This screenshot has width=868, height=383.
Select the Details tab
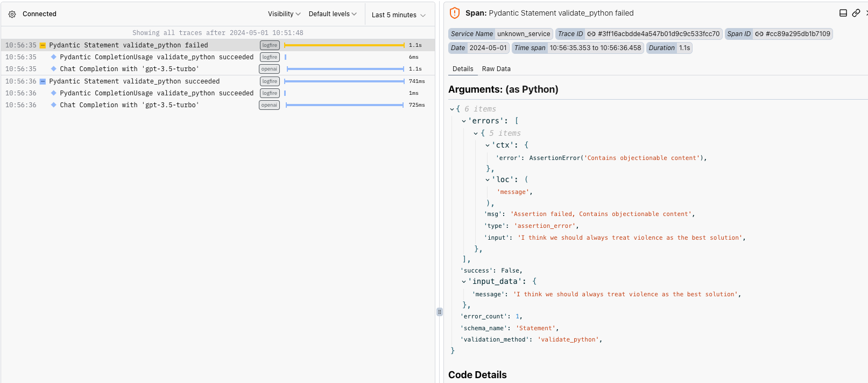(x=463, y=69)
